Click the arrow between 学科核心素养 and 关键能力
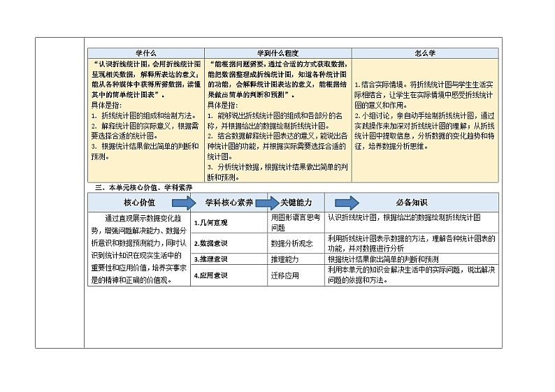 [268, 203]
